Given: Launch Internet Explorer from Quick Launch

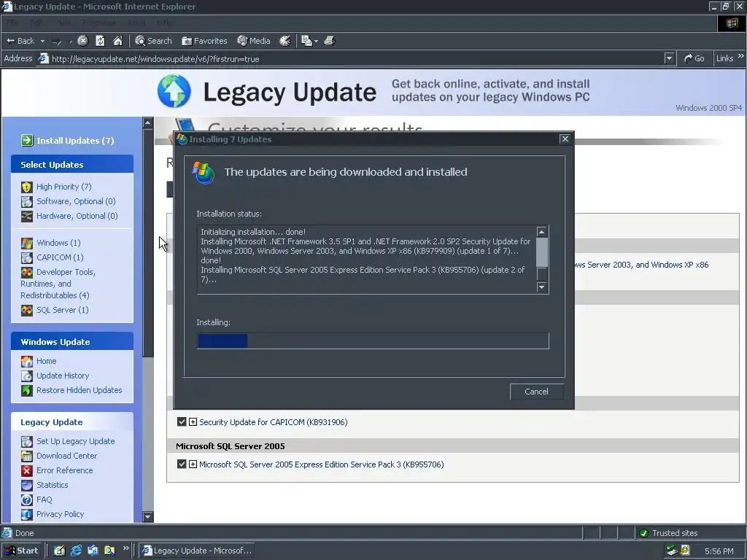Looking at the screenshot, I should pyautogui.click(x=76, y=551).
